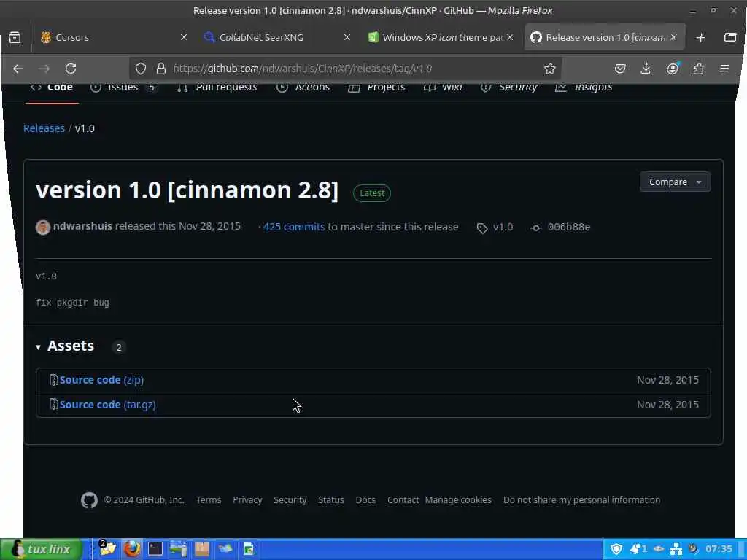
Task: Open the footer Terms link
Action: [208, 500]
